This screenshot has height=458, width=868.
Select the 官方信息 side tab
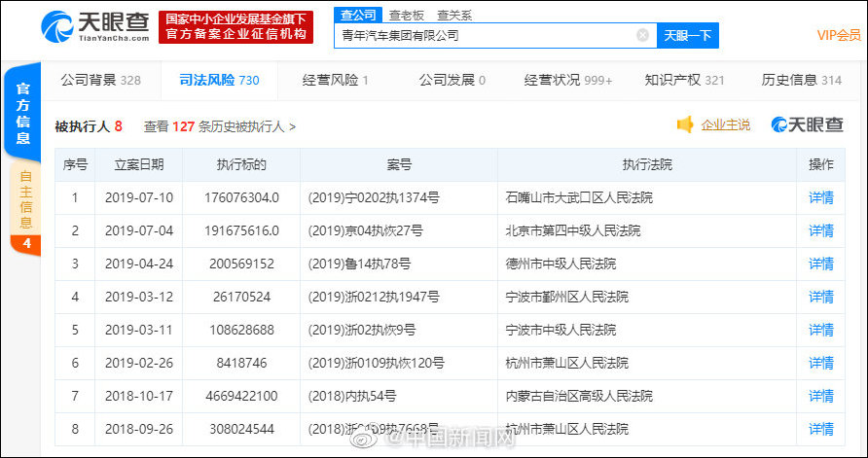coord(22,113)
